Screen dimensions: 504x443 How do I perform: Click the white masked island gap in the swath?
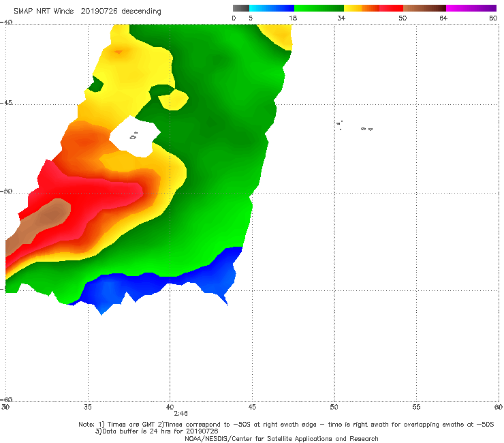point(135,138)
